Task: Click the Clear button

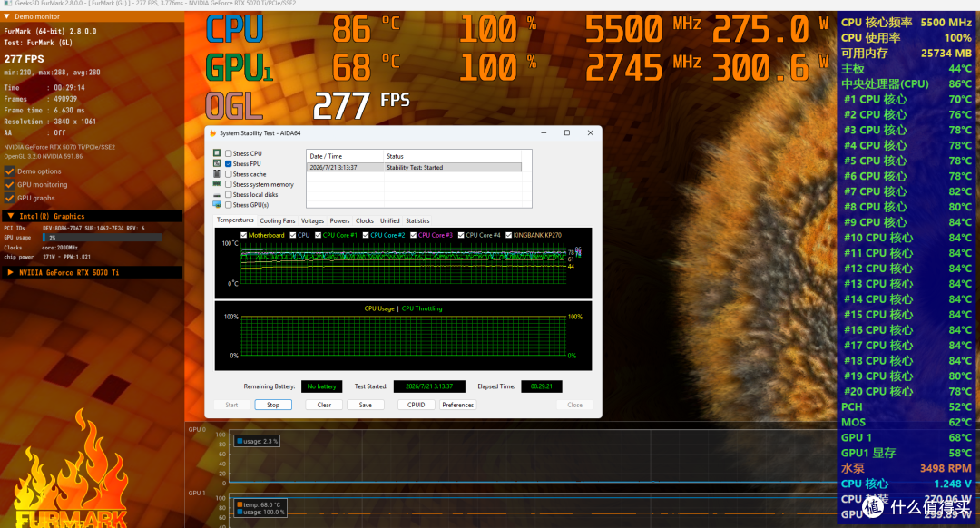Action: (324, 405)
